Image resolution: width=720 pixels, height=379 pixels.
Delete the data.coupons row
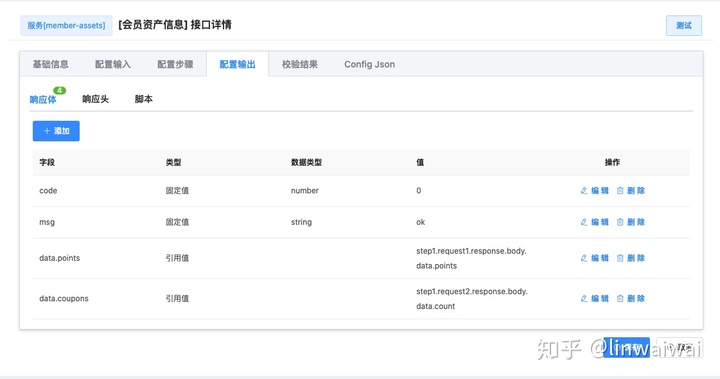[x=630, y=299]
